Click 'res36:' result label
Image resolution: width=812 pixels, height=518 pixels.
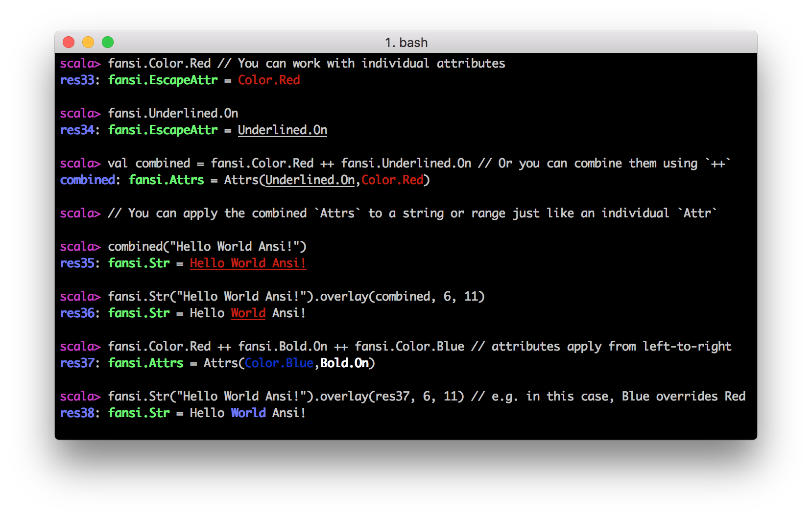coord(80,313)
